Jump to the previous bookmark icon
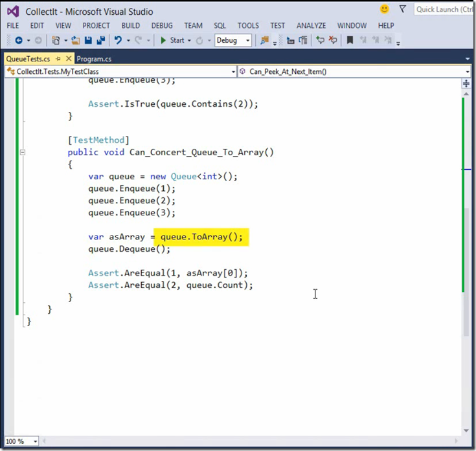Image resolution: width=476 pixels, height=451 pixels. [363, 40]
